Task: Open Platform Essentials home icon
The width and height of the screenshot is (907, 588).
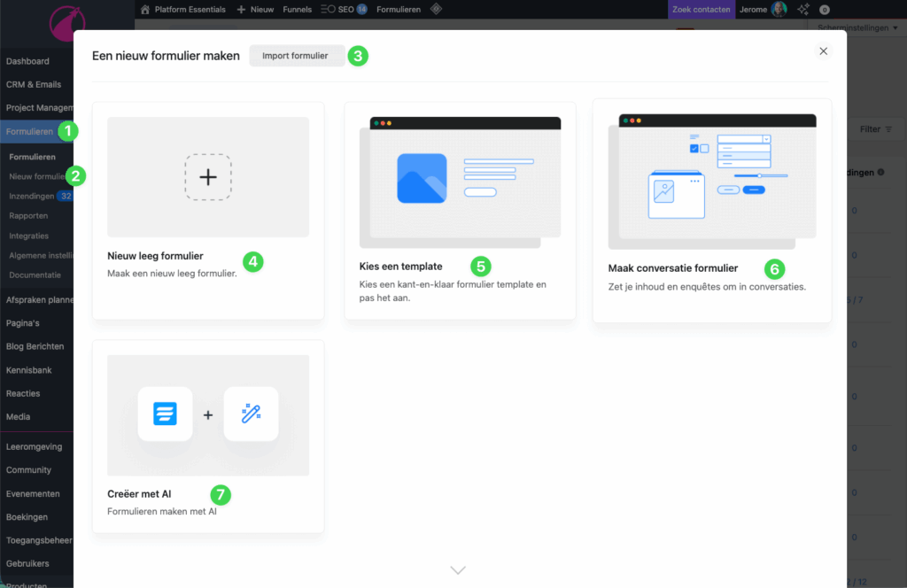Action: pos(145,10)
